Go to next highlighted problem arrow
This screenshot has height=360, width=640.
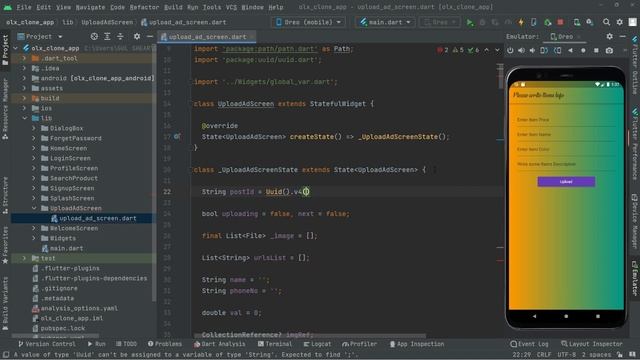(x=497, y=50)
